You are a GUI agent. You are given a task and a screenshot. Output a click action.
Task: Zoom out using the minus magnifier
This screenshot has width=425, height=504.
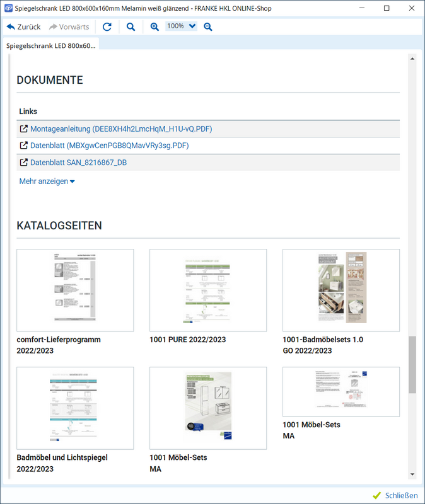tap(208, 27)
